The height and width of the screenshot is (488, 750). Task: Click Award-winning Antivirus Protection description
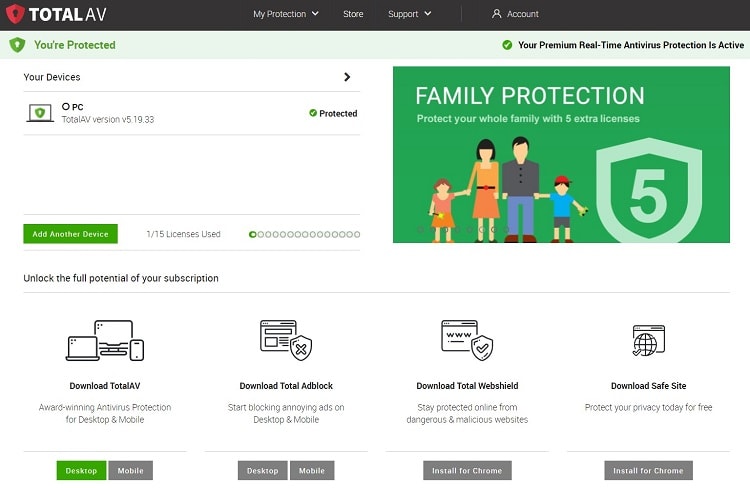(x=105, y=413)
